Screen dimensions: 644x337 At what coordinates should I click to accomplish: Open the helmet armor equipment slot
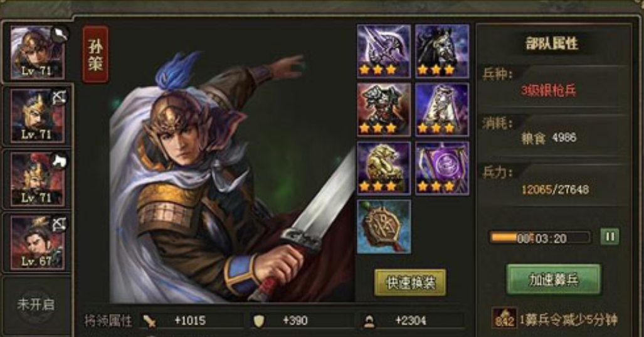(384, 110)
